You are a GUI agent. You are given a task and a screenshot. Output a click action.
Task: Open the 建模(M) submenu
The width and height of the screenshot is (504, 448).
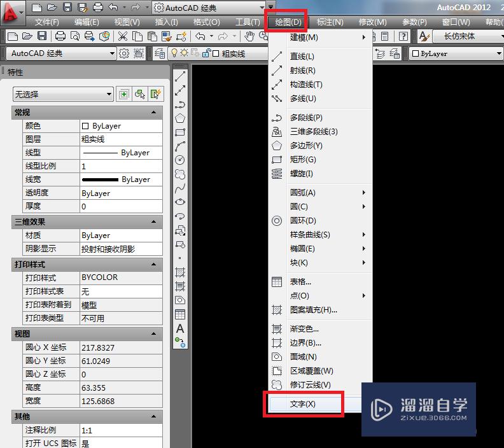pyautogui.click(x=320, y=38)
